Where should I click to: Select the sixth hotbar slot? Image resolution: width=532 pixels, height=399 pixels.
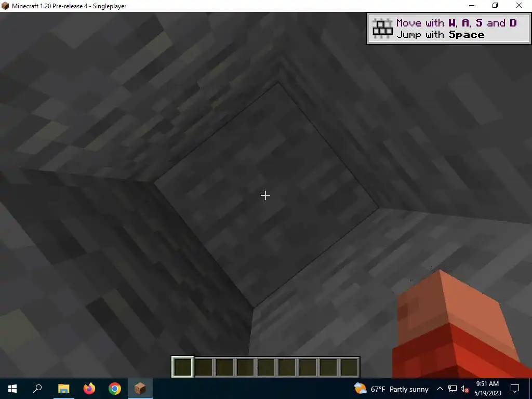click(287, 367)
